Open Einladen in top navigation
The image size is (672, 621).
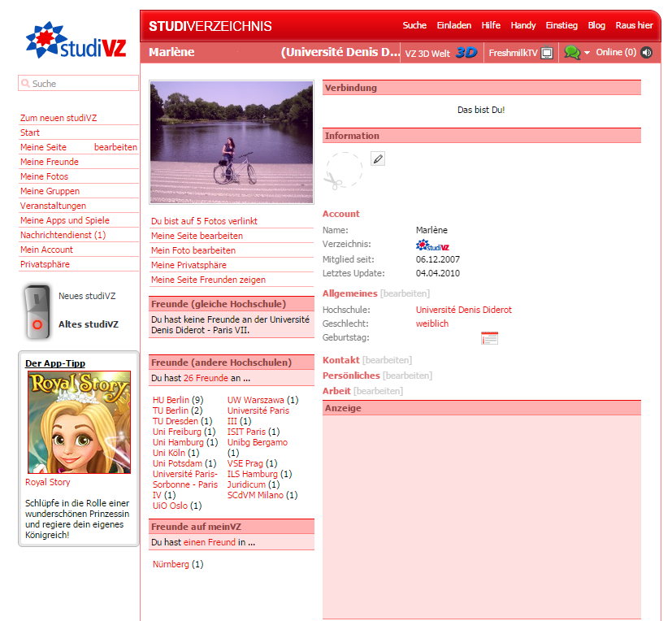pyautogui.click(x=454, y=25)
